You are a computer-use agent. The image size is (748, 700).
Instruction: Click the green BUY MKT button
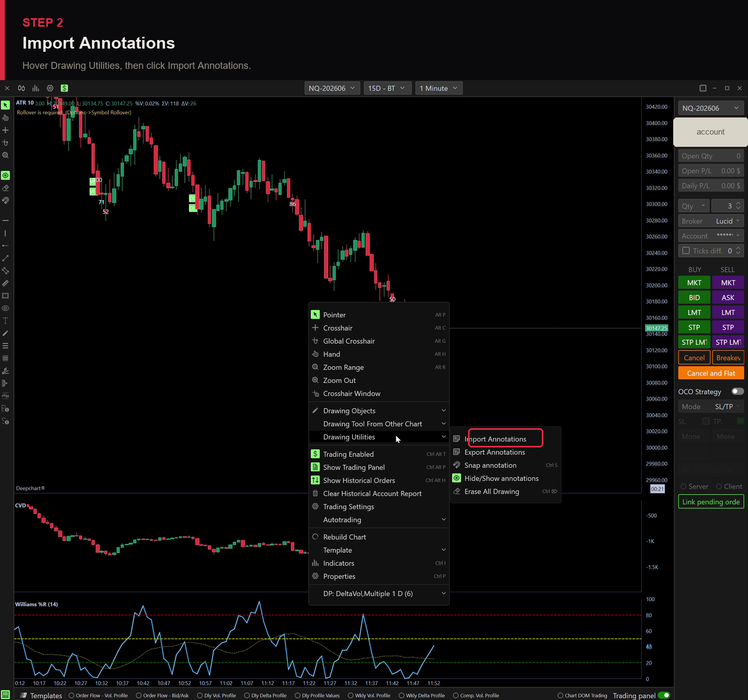pos(694,282)
